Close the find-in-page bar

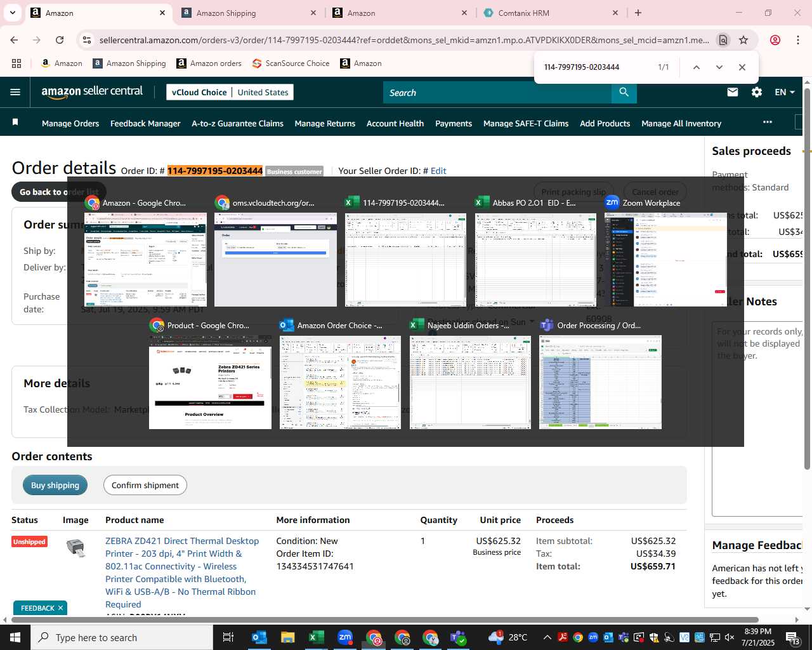pyautogui.click(x=742, y=67)
